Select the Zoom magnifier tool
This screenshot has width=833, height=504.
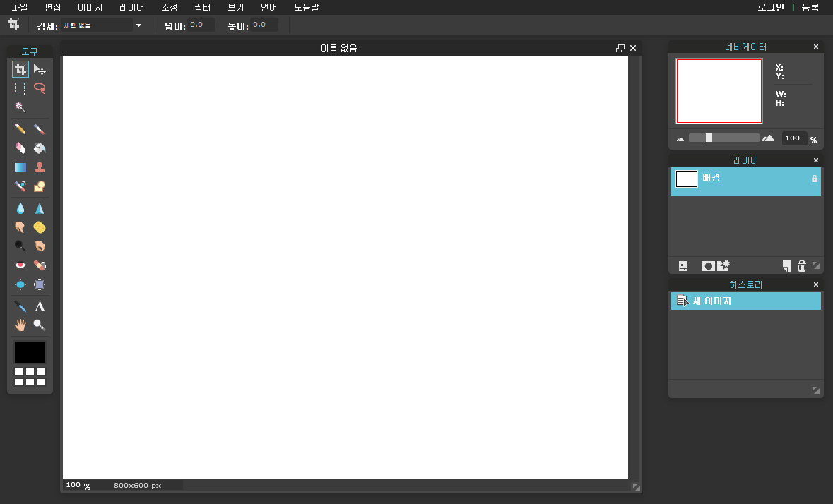click(40, 325)
